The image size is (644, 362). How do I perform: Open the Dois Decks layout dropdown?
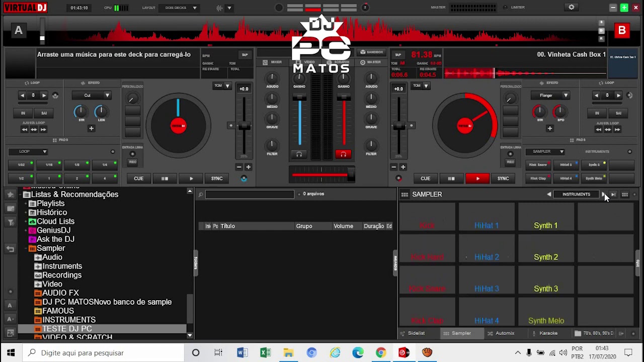pyautogui.click(x=180, y=8)
